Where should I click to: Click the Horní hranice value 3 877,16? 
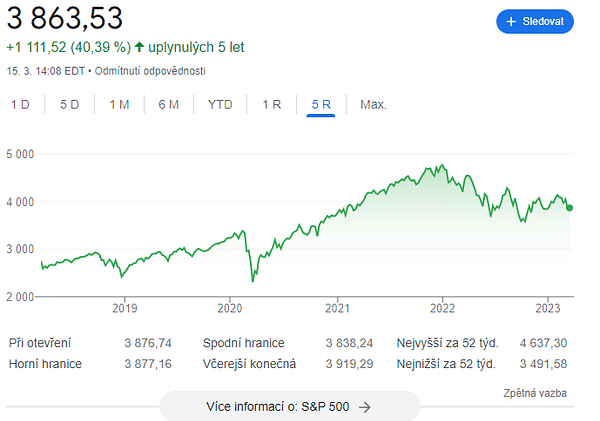148,364
